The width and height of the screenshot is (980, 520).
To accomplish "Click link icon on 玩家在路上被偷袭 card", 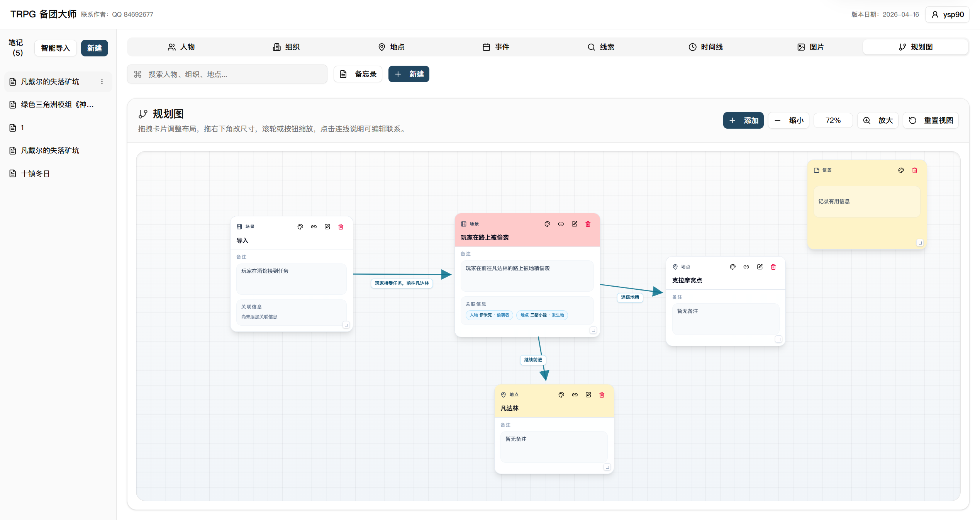I will click(561, 224).
